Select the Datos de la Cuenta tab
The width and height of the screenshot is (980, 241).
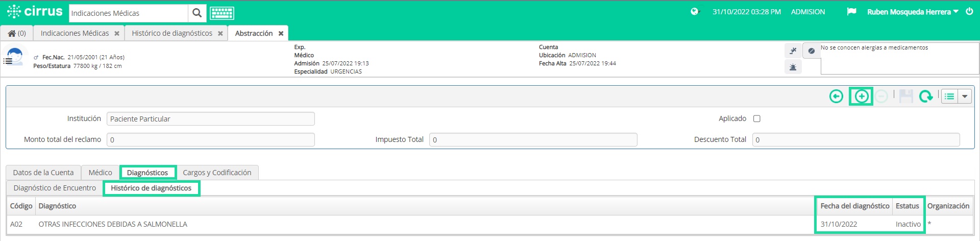(x=43, y=173)
